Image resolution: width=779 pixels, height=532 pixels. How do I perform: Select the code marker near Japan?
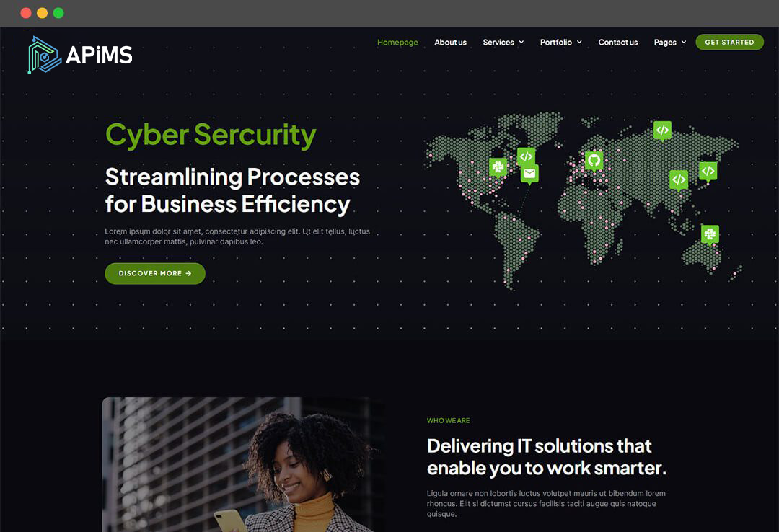click(708, 172)
